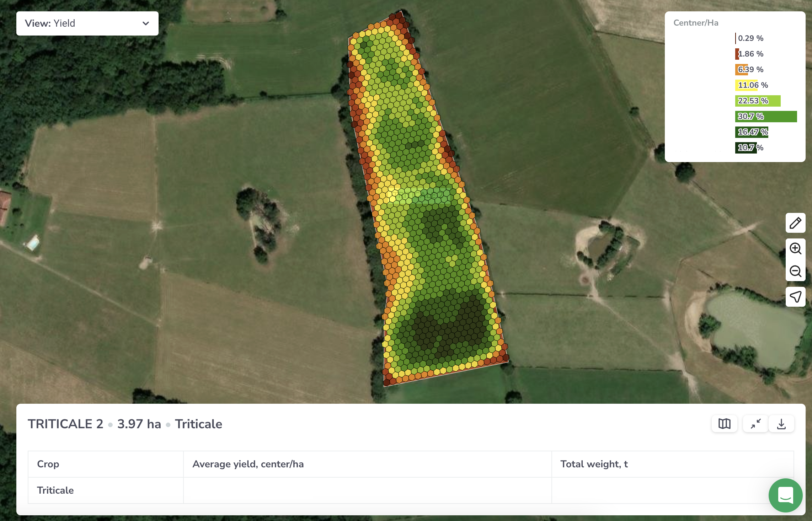Collapse the field info panel using shrink arrows

pyautogui.click(x=755, y=423)
